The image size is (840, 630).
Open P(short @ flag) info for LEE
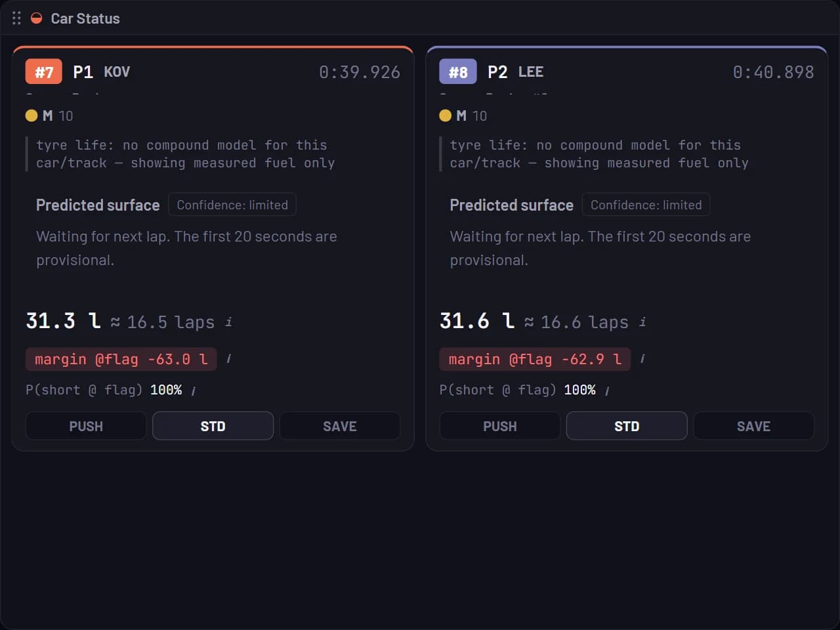click(607, 391)
